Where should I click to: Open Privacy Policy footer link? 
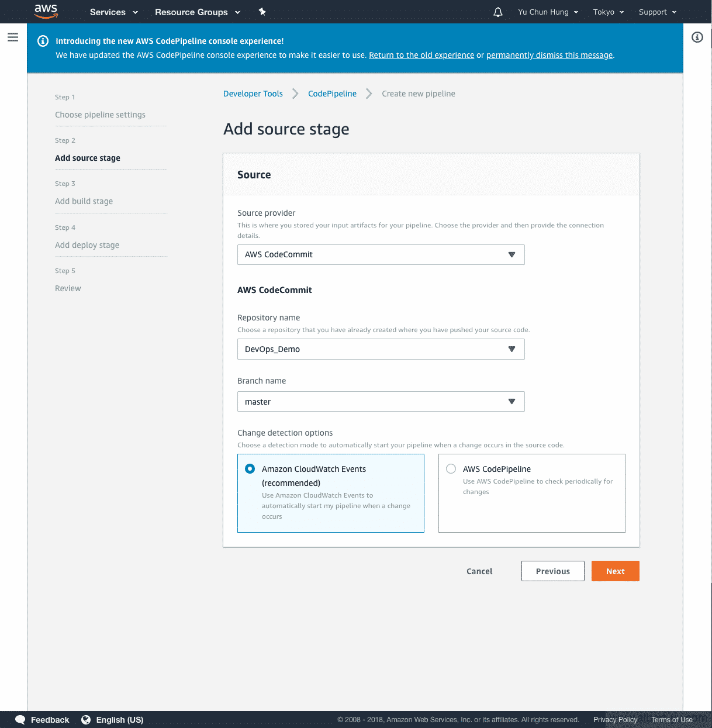[616, 720]
